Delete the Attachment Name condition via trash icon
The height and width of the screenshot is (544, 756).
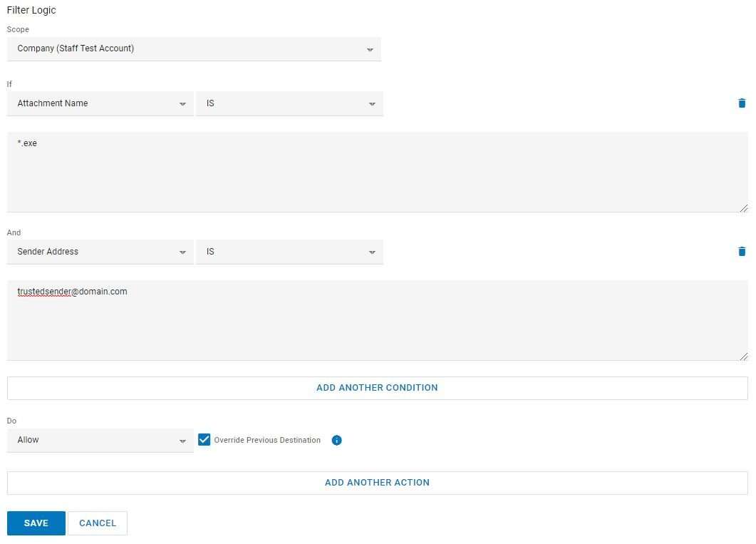[742, 103]
